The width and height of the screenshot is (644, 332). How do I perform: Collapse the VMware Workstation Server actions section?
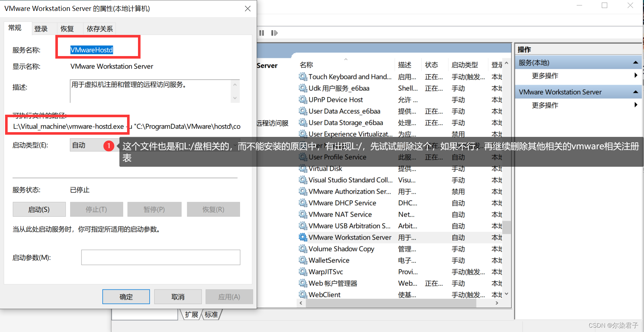pos(635,92)
